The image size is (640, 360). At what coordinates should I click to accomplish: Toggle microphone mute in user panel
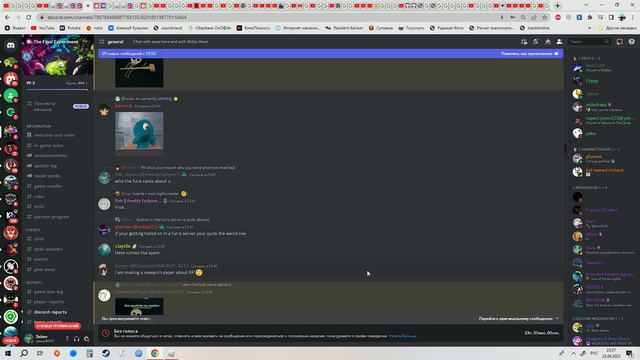tap(67, 339)
